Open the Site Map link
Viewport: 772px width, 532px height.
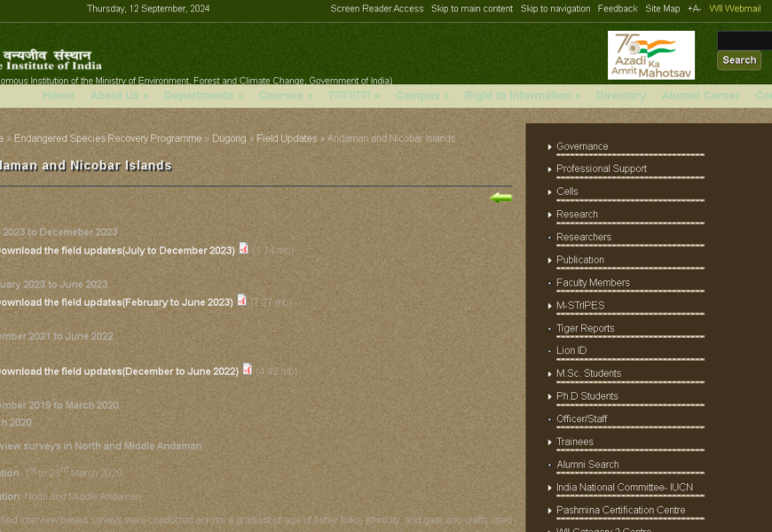click(662, 8)
